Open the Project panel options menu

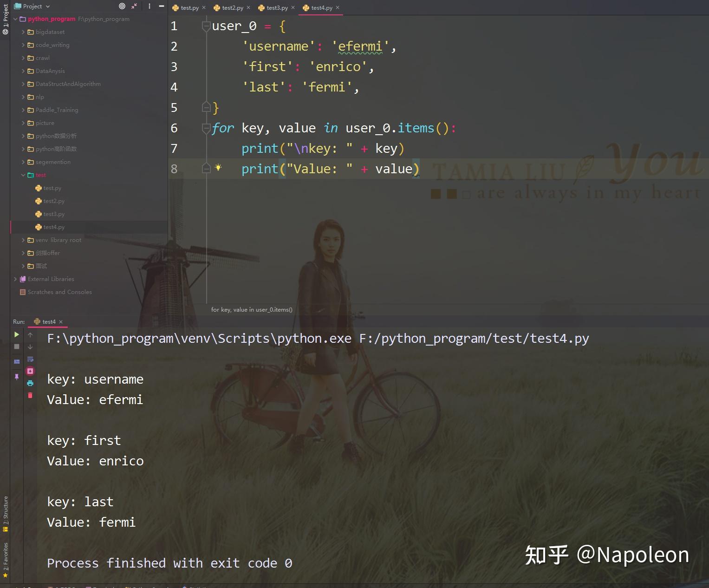pyautogui.click(x=149, y=6)
